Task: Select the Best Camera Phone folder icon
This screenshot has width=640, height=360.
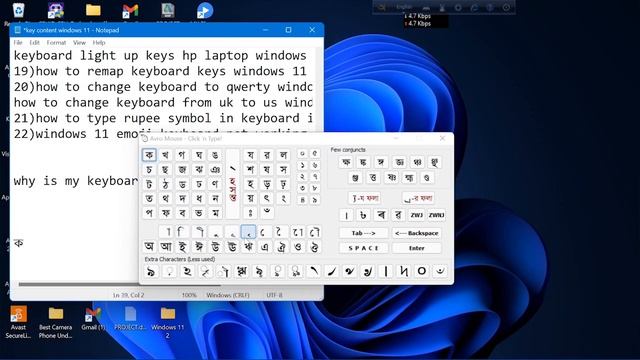Action: [x=56, y=322]
